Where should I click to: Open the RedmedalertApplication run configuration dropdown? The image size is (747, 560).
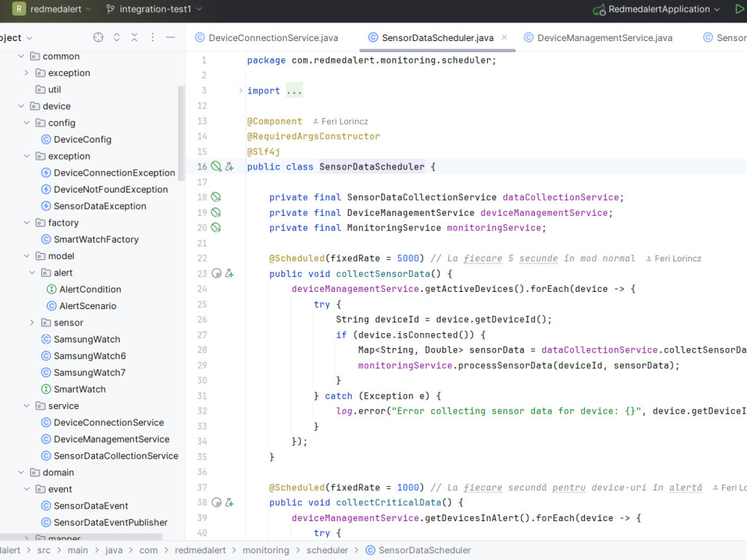pyautogui.click(x=657, y=9)
